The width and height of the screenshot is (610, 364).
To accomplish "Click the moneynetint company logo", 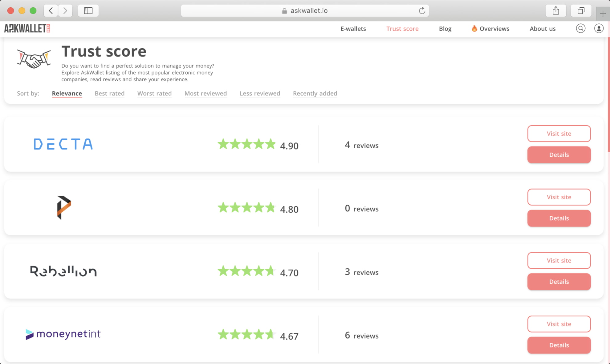I will click(x=63, y=334).
